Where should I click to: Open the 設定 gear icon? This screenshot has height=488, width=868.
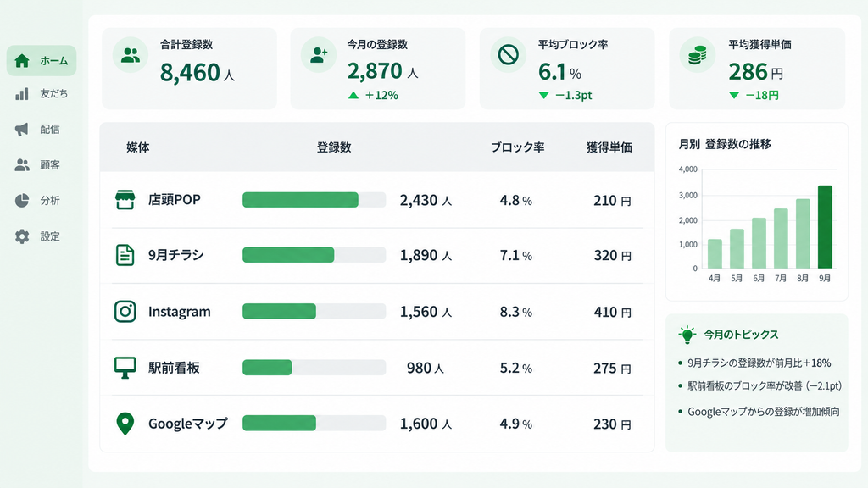click(x=21, y=236)
